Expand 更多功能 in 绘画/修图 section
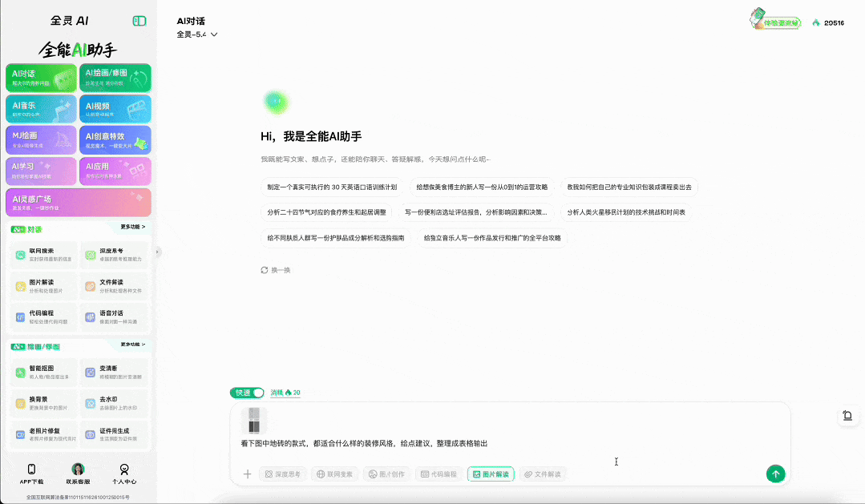865x504 pixels. (133, 344)
